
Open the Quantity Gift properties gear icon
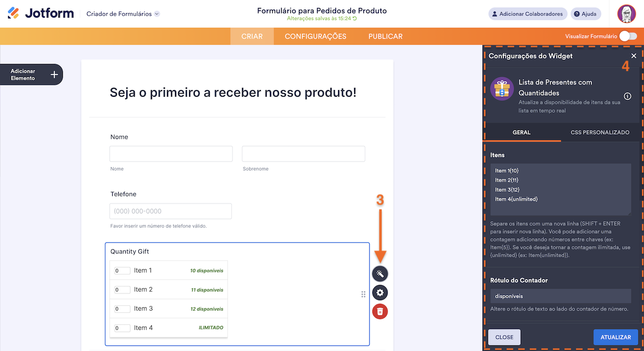[380, 293]
